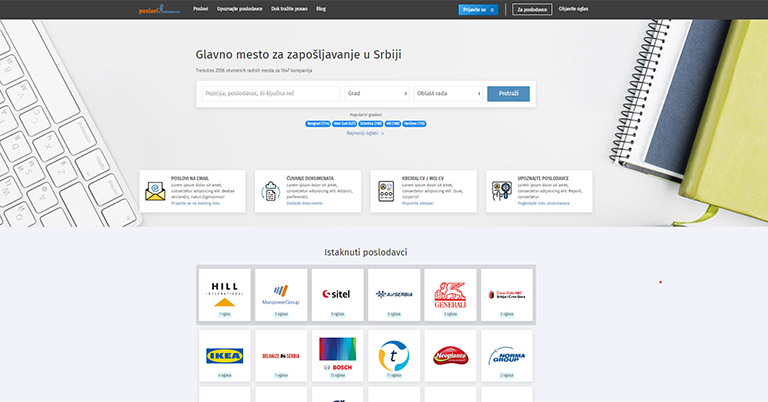Click the job count under IKEA
768x402 pixels.
224,376
